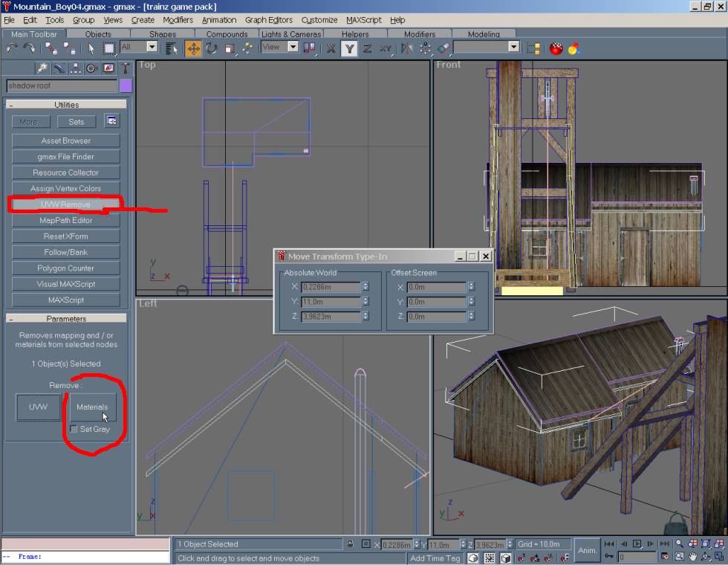
Task: Open the Hierarchy command panel tab
Action: pyautogui.click(x=75, y=68)
